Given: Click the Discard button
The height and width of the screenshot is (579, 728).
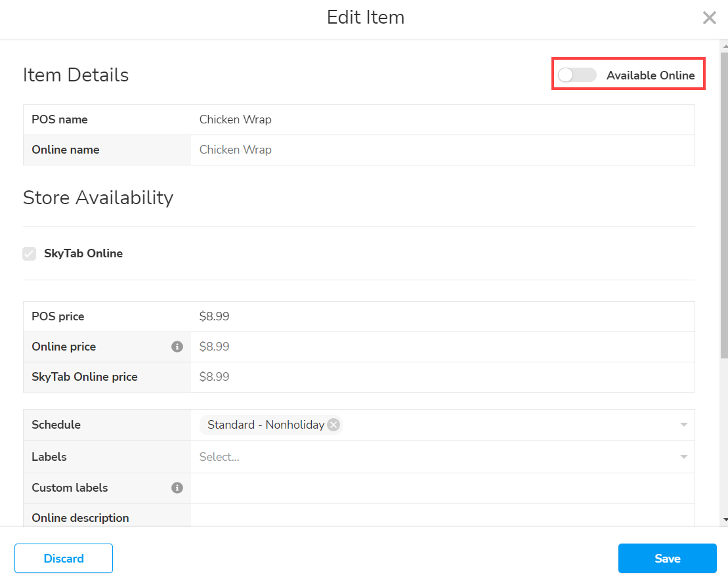Looking at the screenshot, I should [x=64, y=559].
